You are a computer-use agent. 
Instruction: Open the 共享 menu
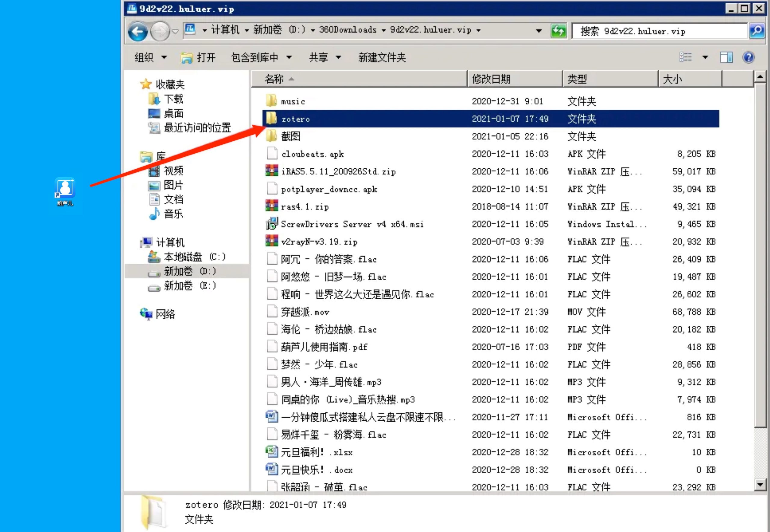click(x=325, y=57)
